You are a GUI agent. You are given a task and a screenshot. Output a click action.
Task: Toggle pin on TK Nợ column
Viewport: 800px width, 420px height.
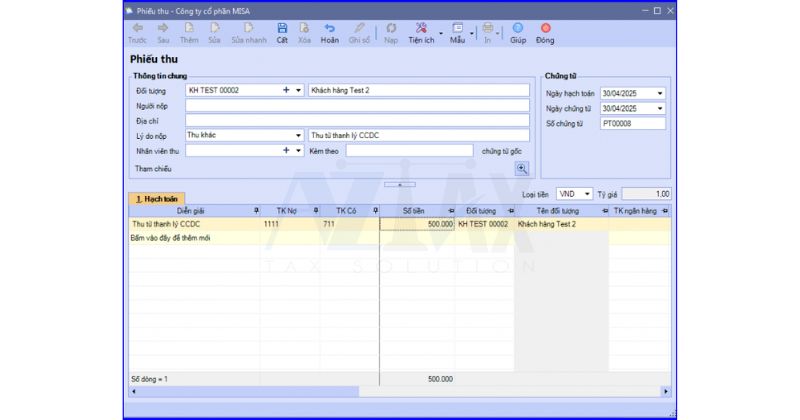coord(316,211)
